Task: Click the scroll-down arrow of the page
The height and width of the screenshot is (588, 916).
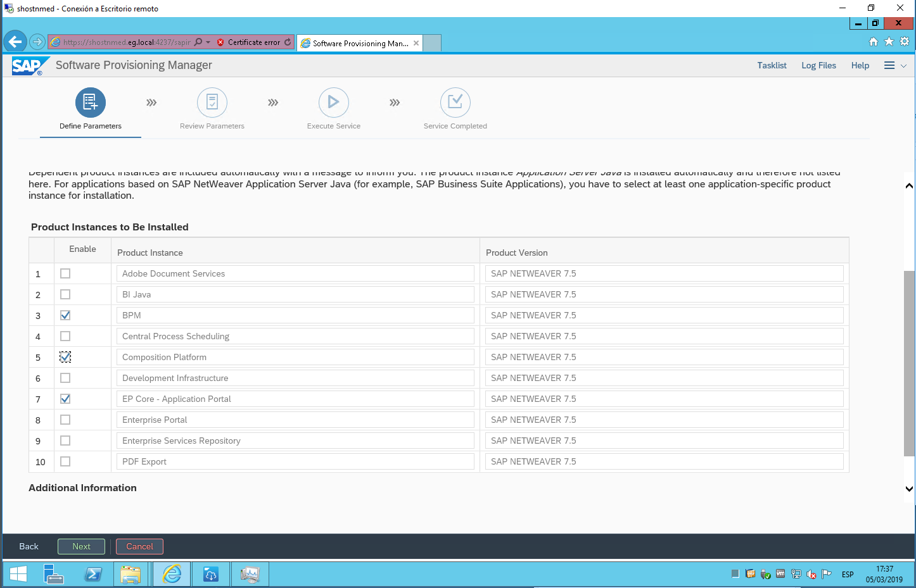Action: 909,489
